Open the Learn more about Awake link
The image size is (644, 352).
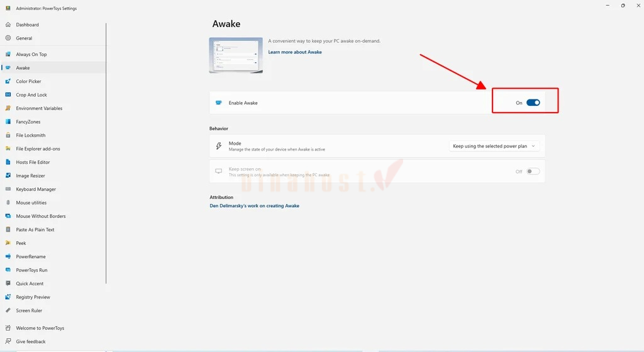click(295, 52)
